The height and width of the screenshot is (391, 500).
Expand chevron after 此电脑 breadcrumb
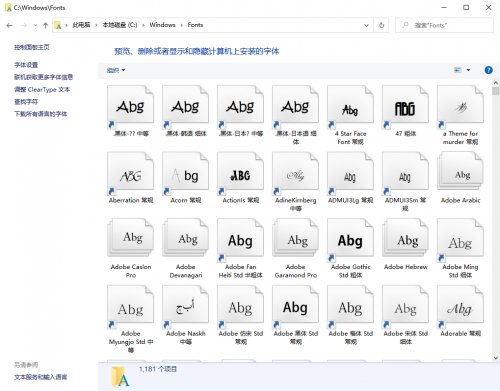coord(96,25)
